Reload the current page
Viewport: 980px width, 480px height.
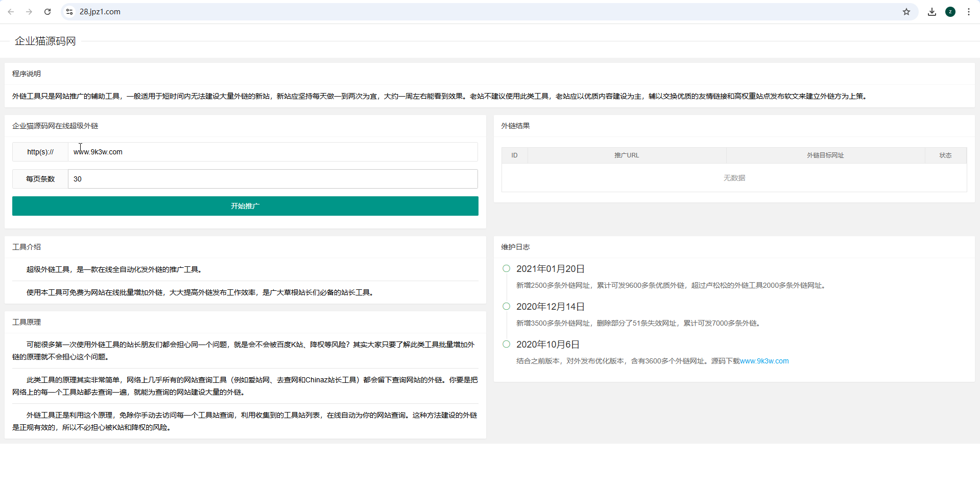[47, 12]
